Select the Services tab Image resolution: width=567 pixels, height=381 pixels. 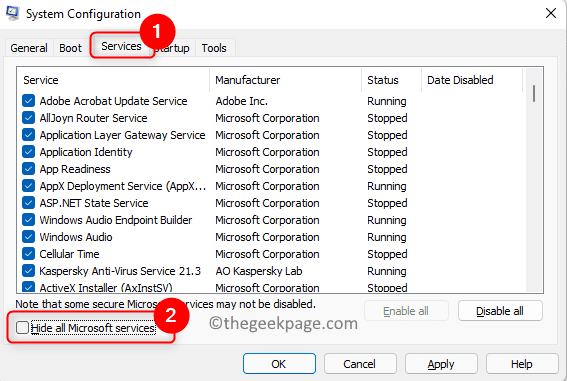[x=121, y=46]
